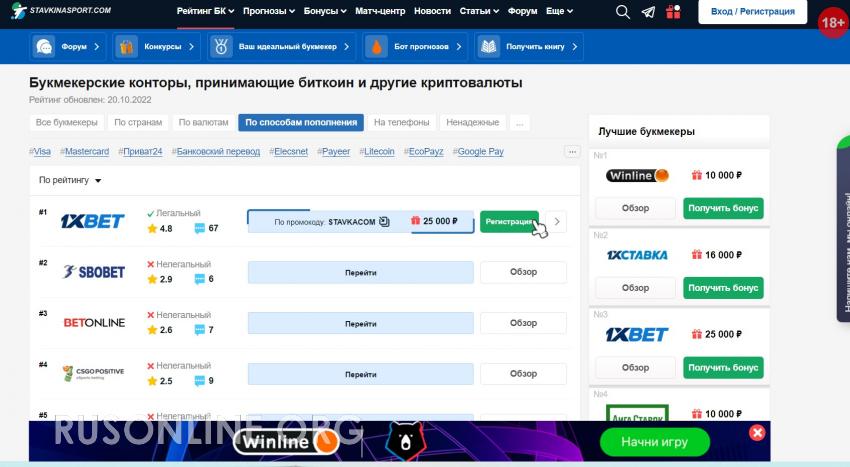
Task: Expand Статьи dropdown menu
Action: point(479,11)
